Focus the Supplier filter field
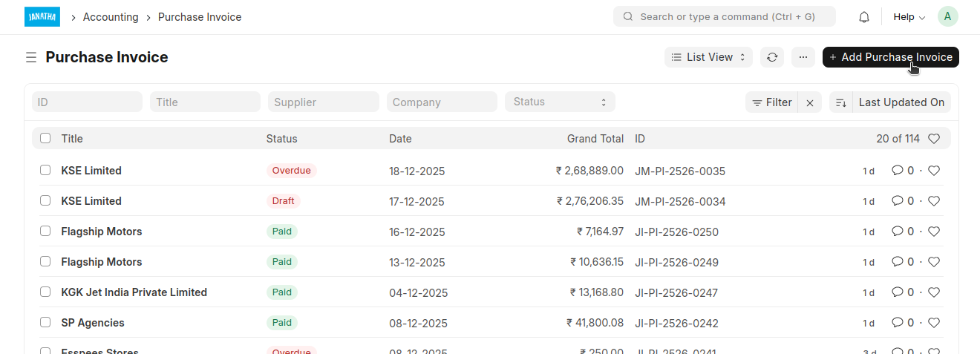 [x=324, y=102]
